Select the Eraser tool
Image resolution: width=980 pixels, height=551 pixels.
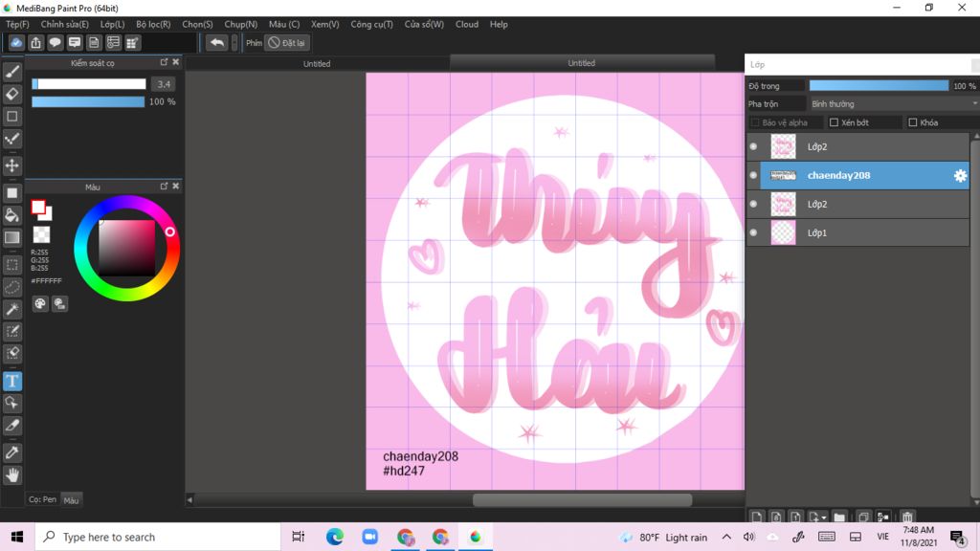[x=11, y=94]
